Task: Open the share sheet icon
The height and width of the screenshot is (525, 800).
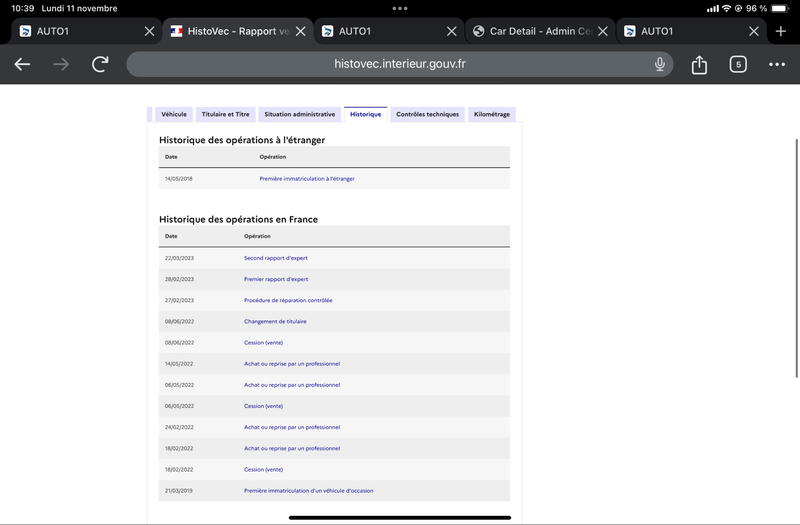Action: [699, 64]
